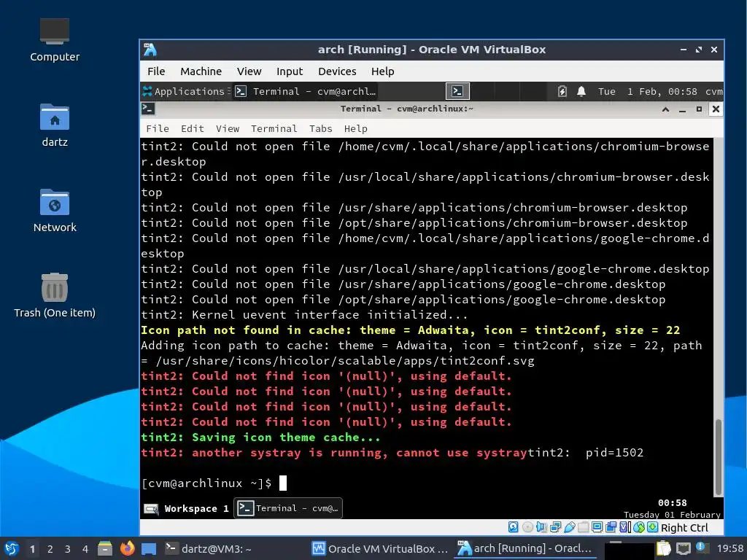Click the tint2 Workspace 1 label
Viewport: 747px width, 560px height.
click(196, 508)
